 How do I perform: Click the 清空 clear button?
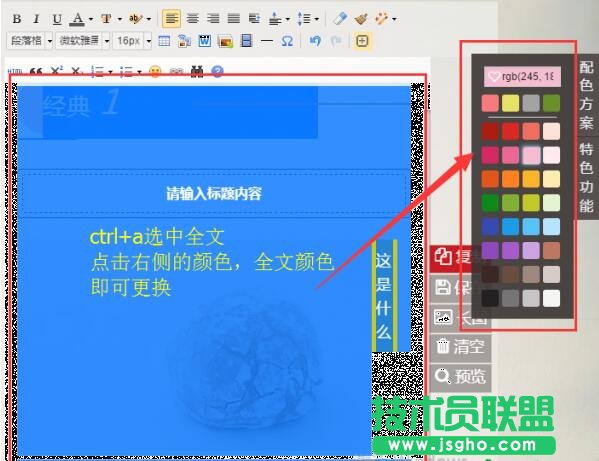[x=460, y=347]
